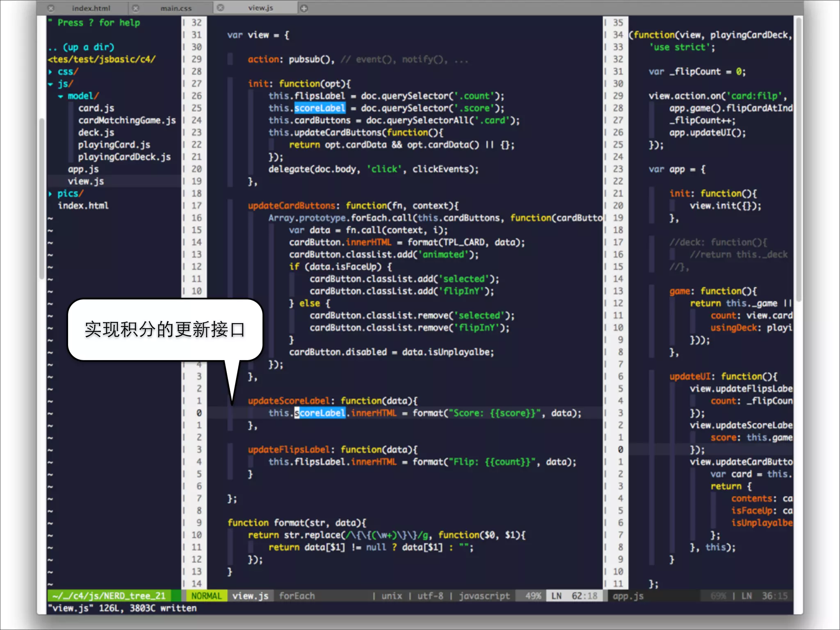This screenshot has width=840, height=630.
Task: Open app.js in the file tree
Action: 83,169
